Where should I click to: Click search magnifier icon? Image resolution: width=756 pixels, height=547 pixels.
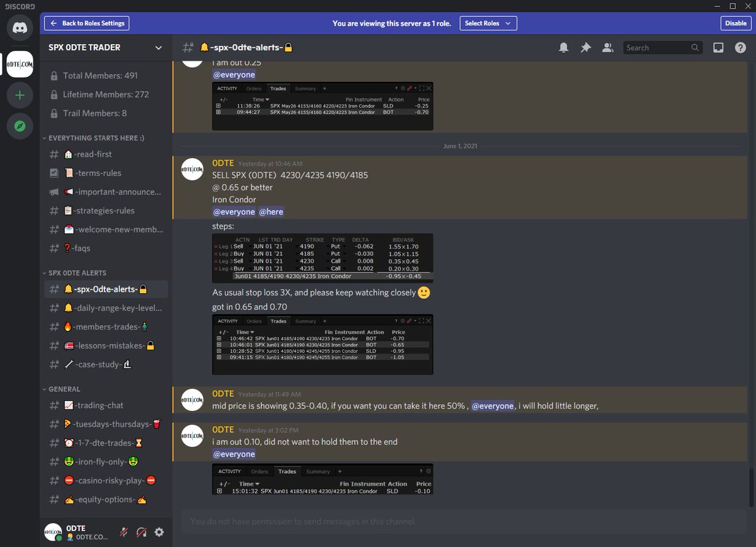tap(695, 47)
